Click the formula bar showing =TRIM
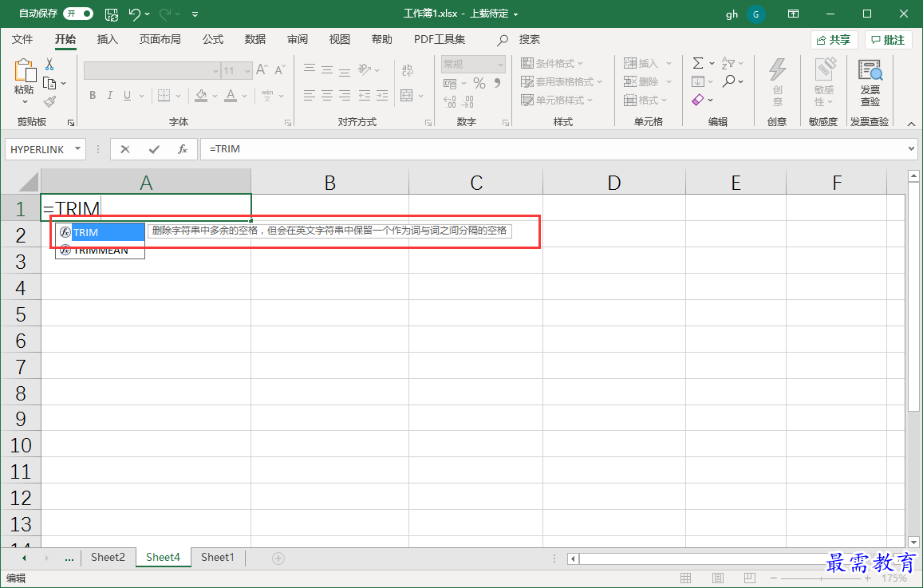 coord(554,149)
